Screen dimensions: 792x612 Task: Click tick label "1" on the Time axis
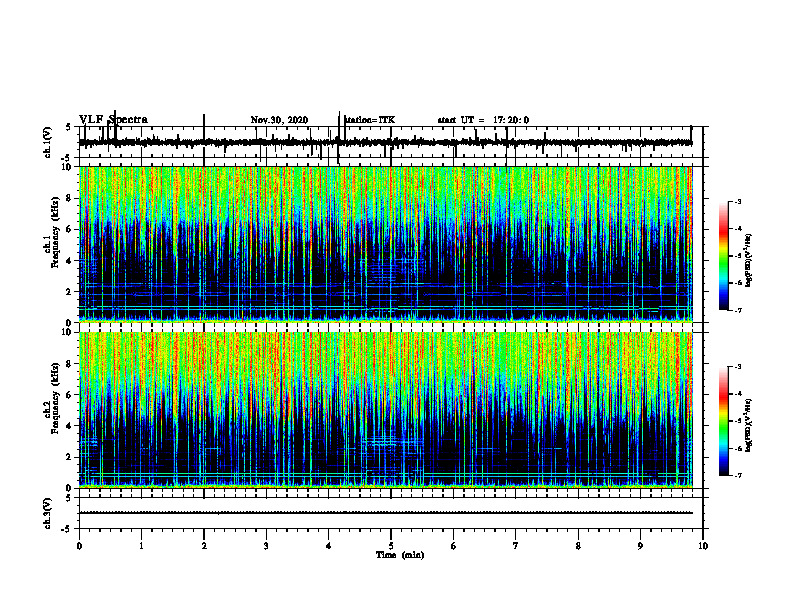[141, 546]
